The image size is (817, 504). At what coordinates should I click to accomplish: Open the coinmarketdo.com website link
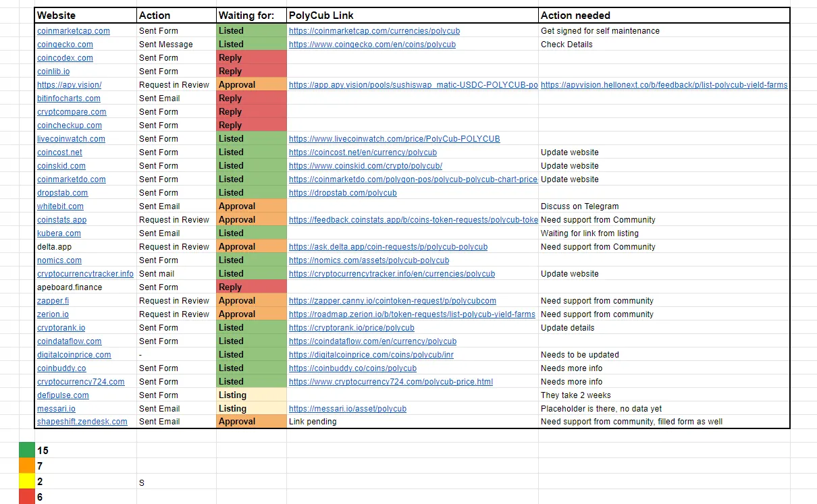coord(72,179)
